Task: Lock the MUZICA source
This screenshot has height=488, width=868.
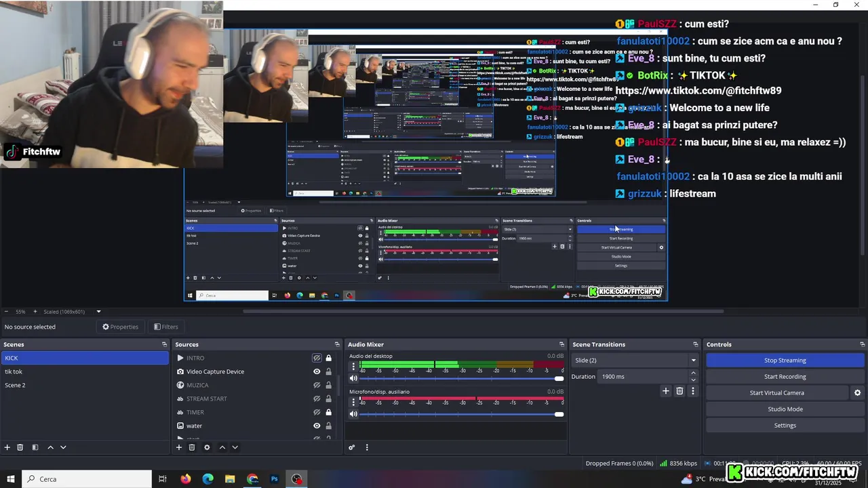Action: click(x=329, y=385)
